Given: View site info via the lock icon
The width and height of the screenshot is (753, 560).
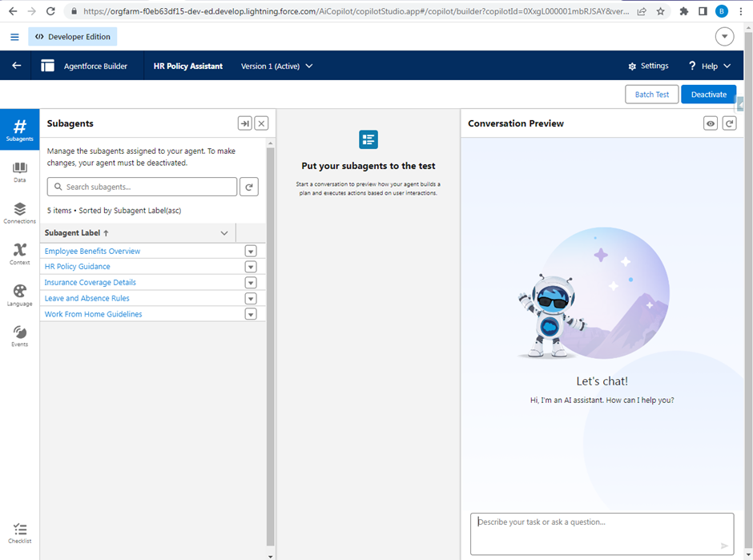Looking at the screenshot, I should [74, 11].
